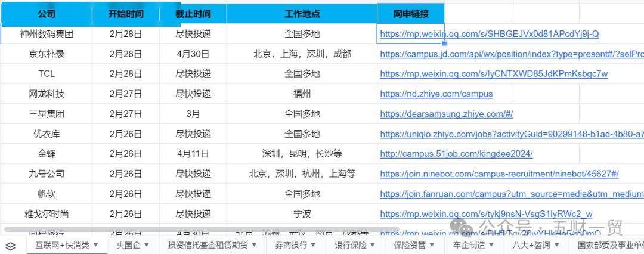Select the 3月 deadline cell for 三星集团
The image size is (644, 254).
(x=193, y=114)
